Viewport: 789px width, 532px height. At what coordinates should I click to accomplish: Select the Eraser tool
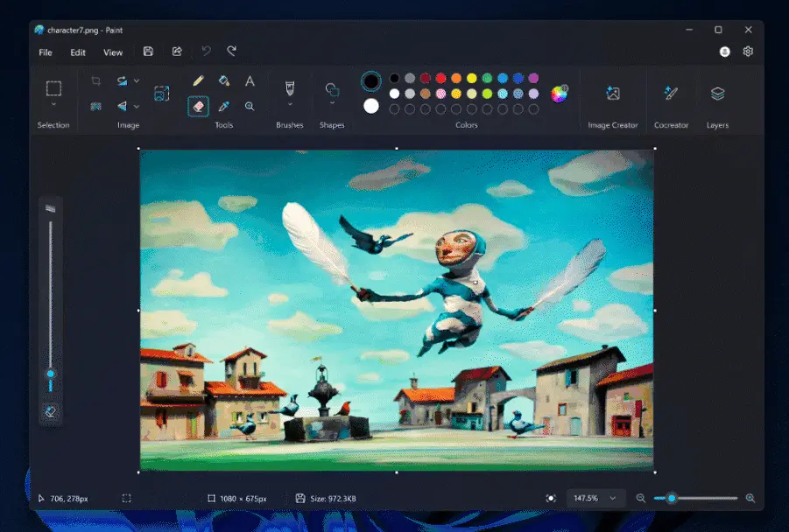198,106
